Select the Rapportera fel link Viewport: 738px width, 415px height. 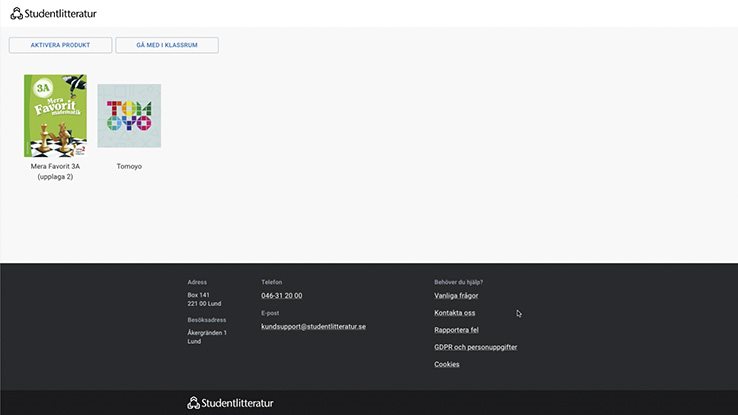(456, 330)
